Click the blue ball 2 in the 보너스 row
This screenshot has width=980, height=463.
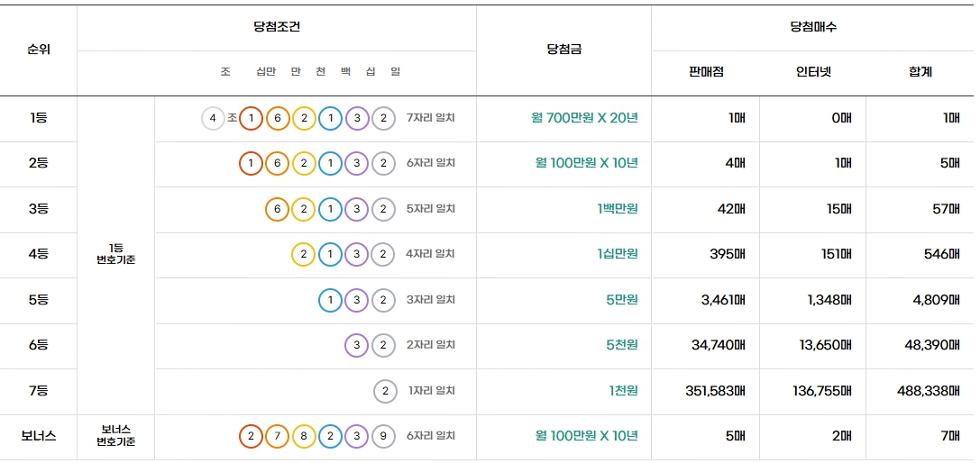pos(330,436)
